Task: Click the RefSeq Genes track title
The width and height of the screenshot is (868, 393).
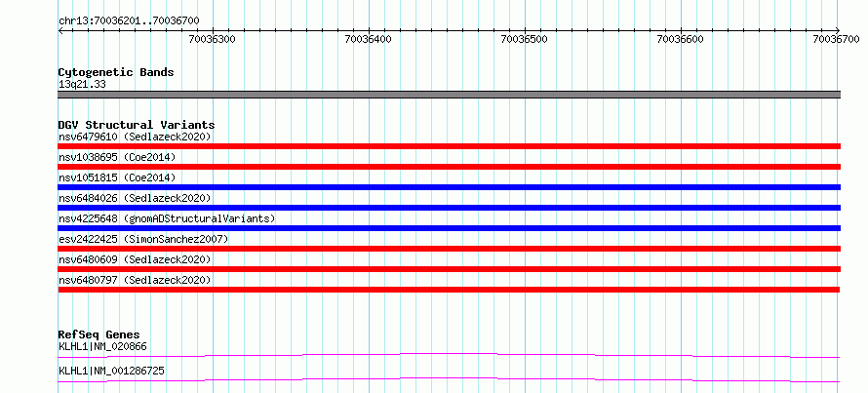Action: (99, 334)
